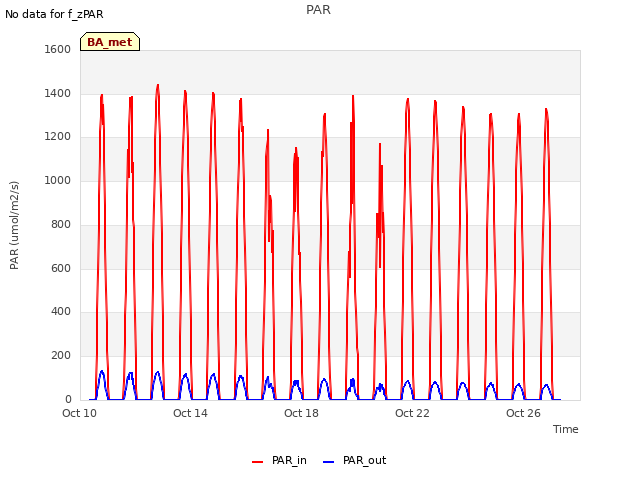This screenshot has height=480, width=640.
Task: Toggle the PAR_in legend entry
Action: coord(279,460)
